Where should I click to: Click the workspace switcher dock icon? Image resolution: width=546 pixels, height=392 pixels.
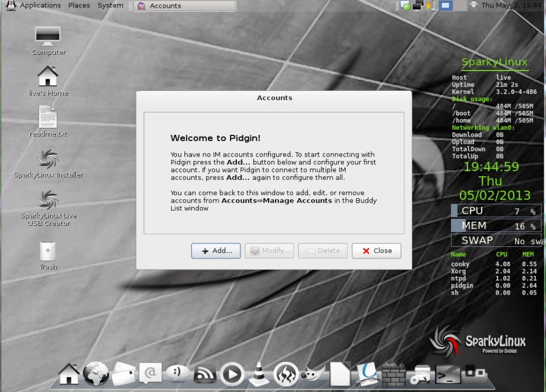pos(475,373)
